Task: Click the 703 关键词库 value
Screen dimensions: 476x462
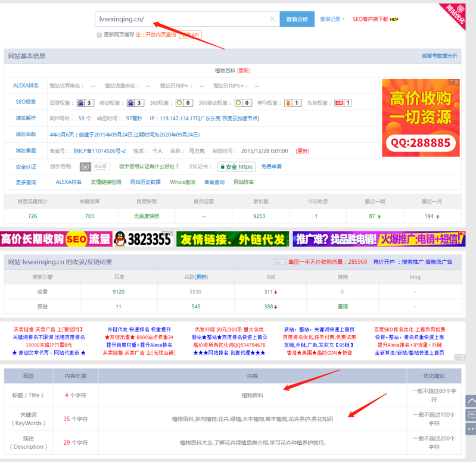Action: point(89,216)
